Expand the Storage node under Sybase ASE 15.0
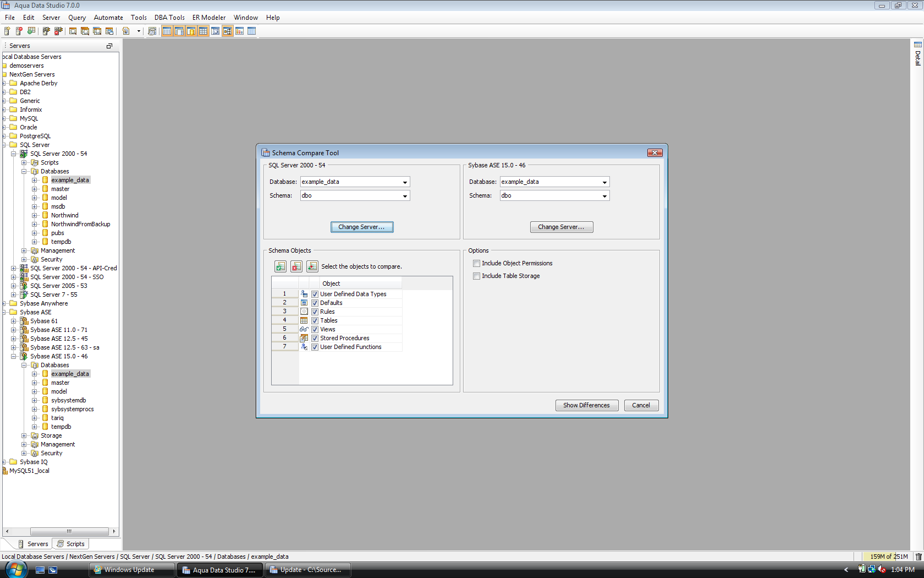 coord(24,435)
